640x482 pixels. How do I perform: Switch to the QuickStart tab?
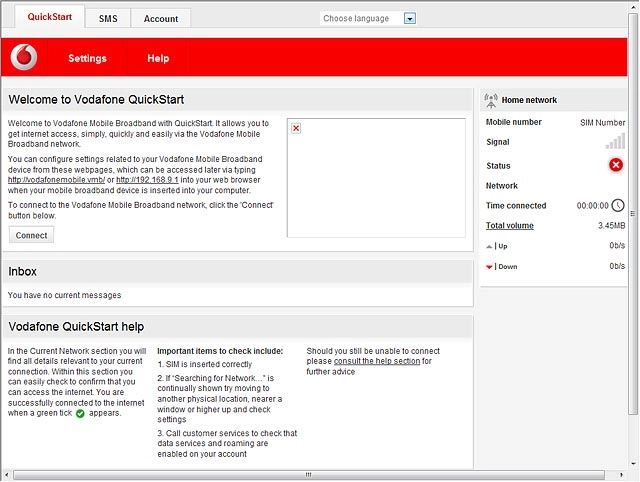pyautogui.click(x=50, y=17)
